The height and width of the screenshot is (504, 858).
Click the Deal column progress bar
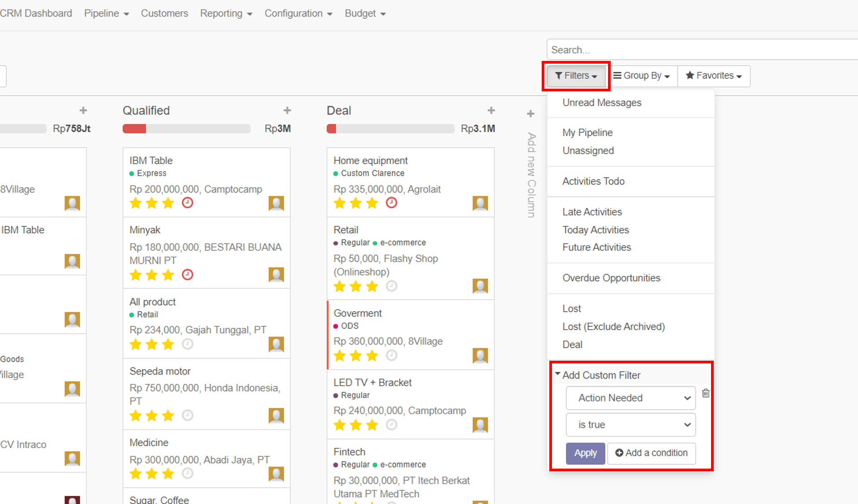(x=391, y=129)
